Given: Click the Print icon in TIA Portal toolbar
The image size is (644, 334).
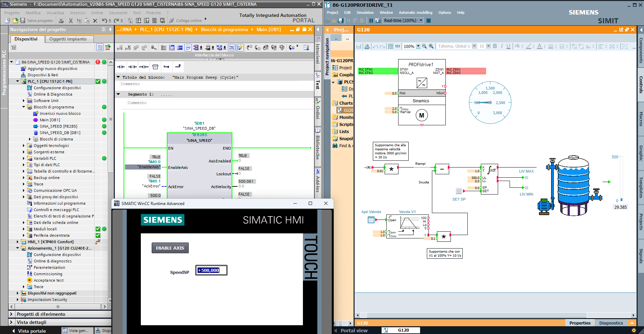Looking at the screenshot, I should coord(61,21).
